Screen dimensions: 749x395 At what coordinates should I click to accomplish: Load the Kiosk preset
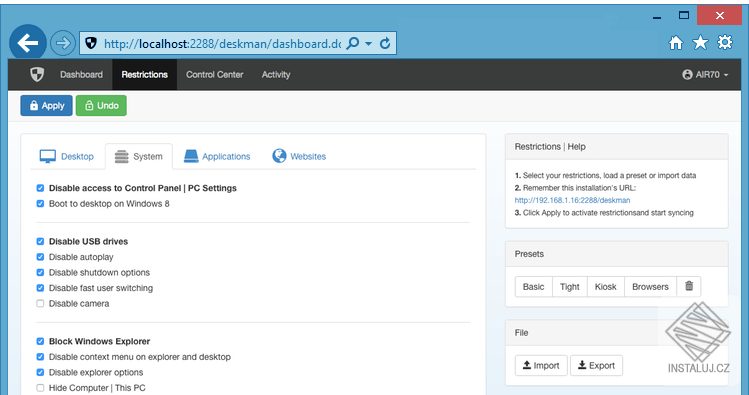coord(606,287)
